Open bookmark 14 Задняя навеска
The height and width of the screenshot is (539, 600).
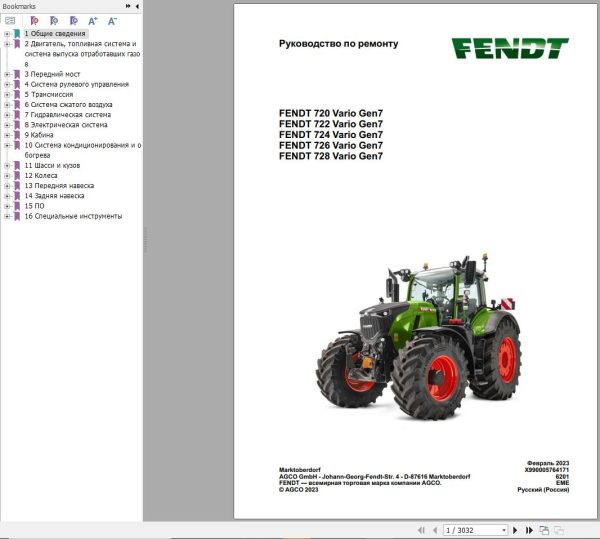54,196
